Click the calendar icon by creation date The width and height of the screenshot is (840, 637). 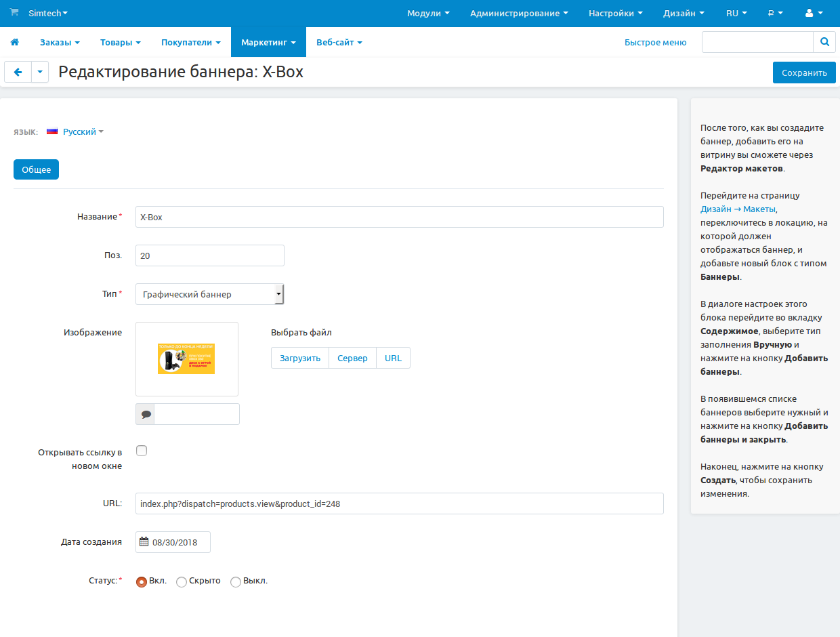click(x=144, y=542)
